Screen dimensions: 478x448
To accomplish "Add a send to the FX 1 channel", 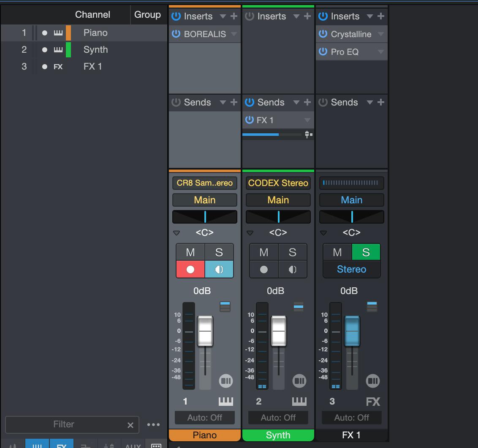I will pos(381,103).
